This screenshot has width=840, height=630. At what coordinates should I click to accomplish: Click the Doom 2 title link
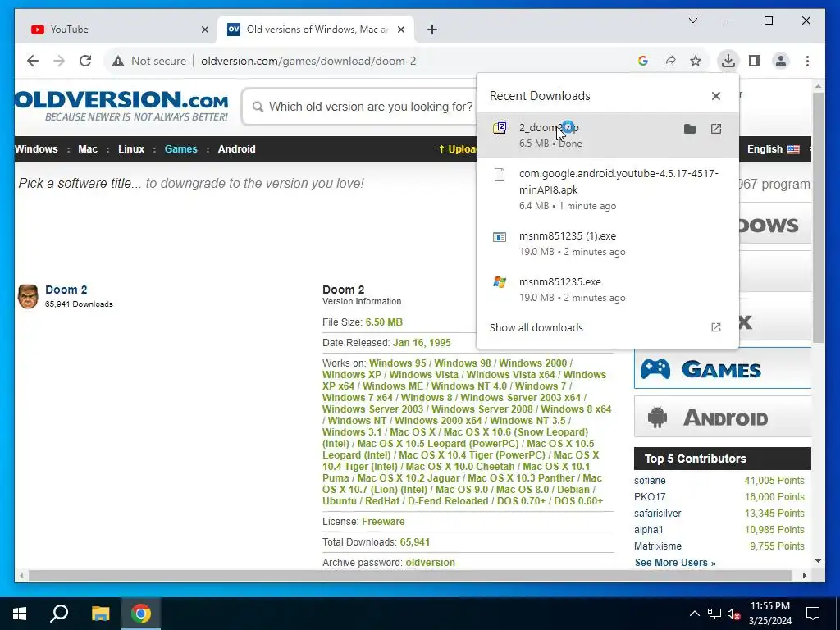tap(66, 290)
